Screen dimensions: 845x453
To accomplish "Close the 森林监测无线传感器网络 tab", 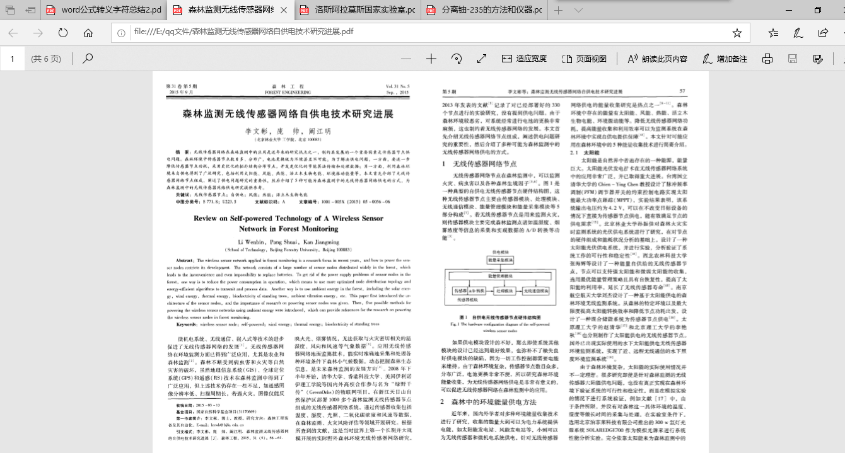I will coord(283,10).
